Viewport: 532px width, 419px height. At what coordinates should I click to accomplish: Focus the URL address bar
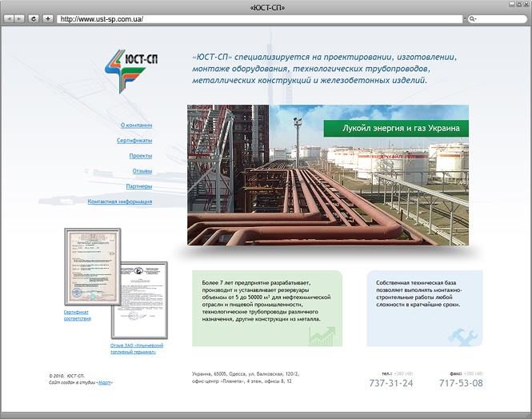point(259,19)
